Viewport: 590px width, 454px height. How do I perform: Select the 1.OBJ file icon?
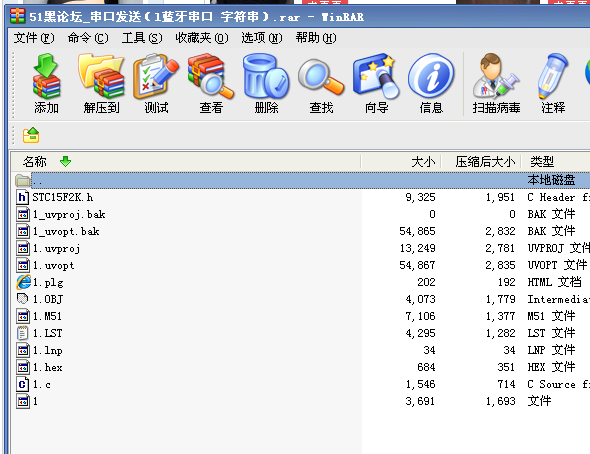23,299
